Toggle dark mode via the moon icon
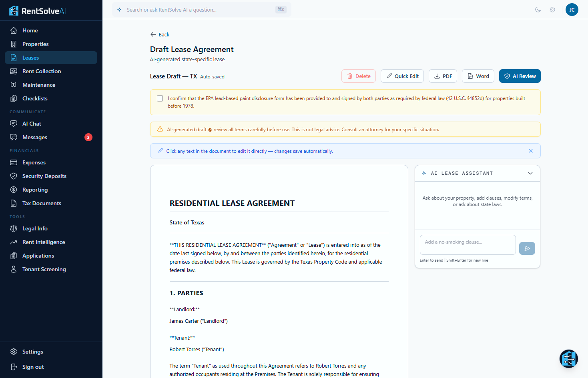Screen dimensions: 588x378 (538, 9)
